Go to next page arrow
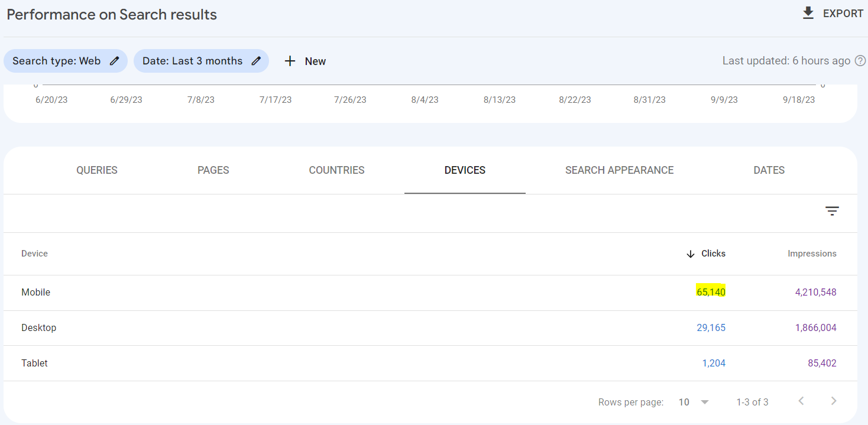This screenshot has height=425, width=868. [x=834, y=401]
